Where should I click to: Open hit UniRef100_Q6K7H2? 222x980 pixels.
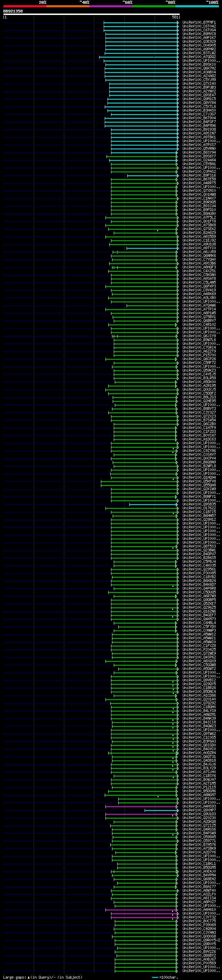(x=199, y=68)
